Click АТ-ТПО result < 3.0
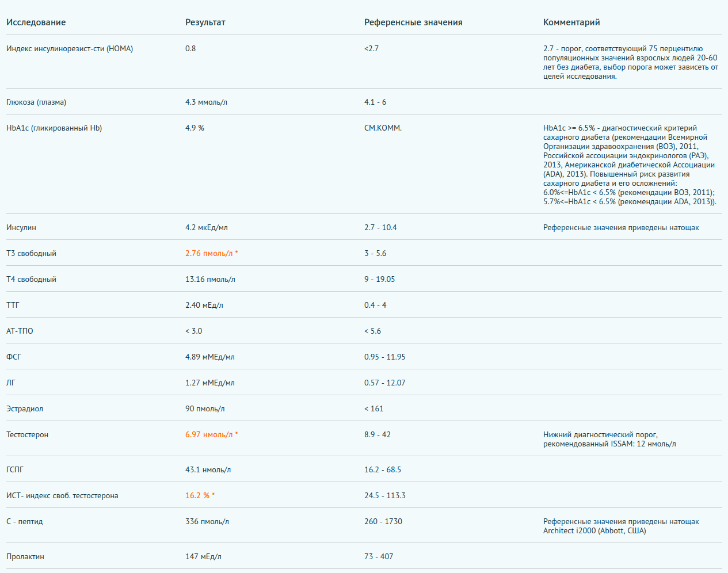The width and height of the screenshot is (728, 573). [193, 331]
